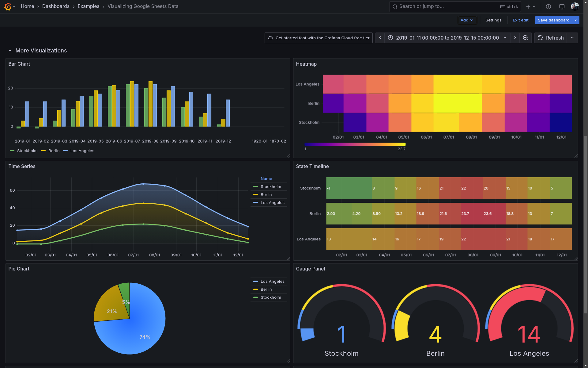Screen dimensions: 588x368
Task: Collapse the More Visualizations row
Action: [x=10, y=51]
